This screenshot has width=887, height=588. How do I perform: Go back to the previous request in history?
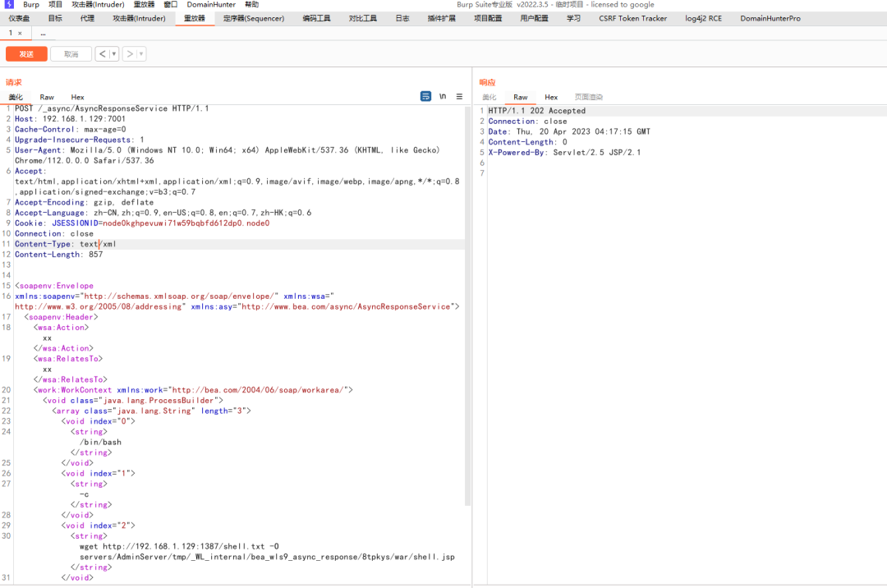pyautogui.click(x=102, y=54)
